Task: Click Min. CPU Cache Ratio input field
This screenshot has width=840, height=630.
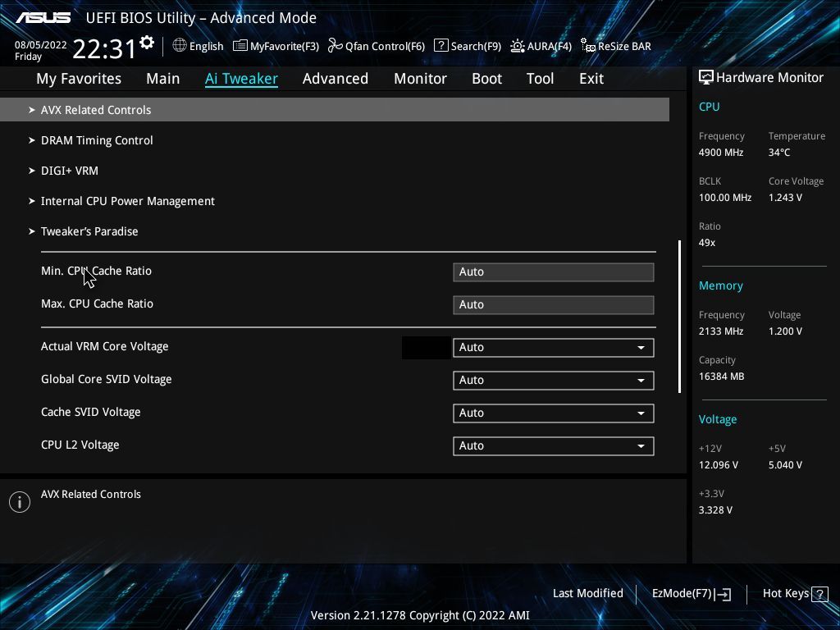Action: (554, 272)
